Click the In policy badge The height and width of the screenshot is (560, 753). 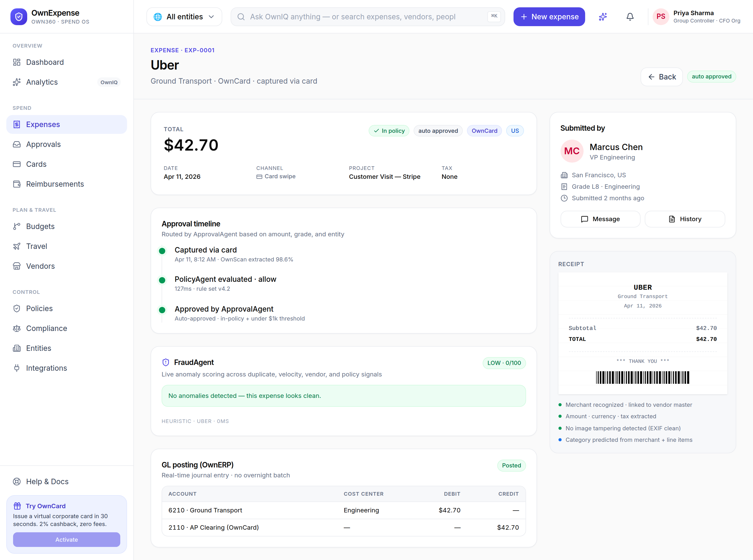389,131
